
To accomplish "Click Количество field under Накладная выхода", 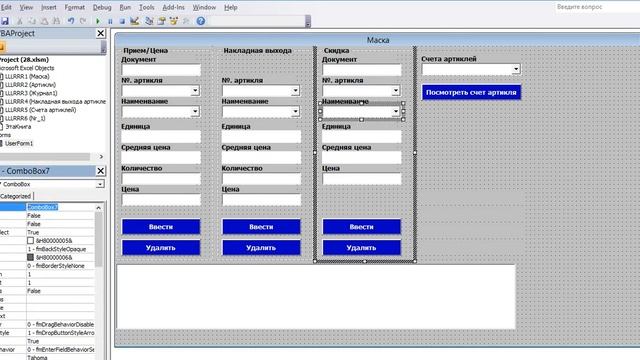I will tap(261, 178).
